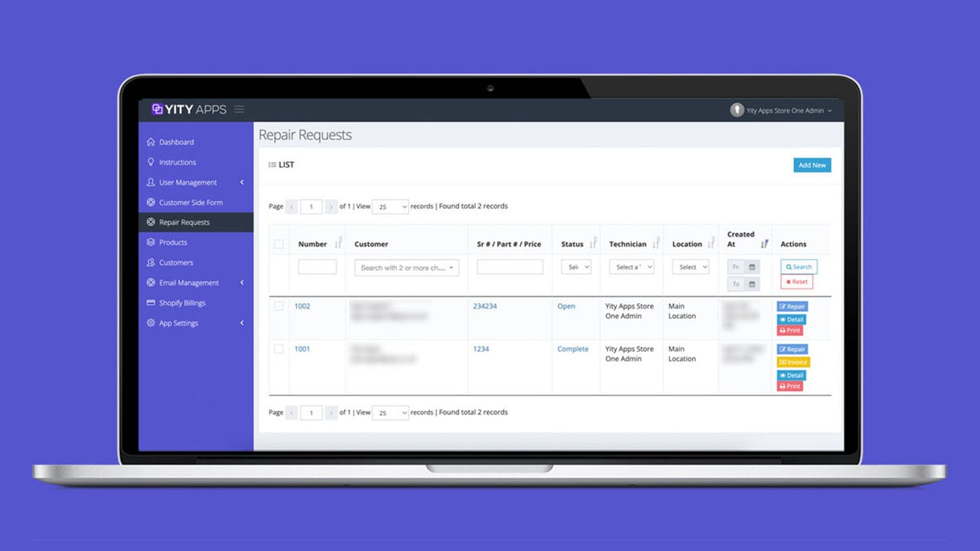Screen dimensions: 980x551
Task: Click the Add New button
Action: click(x=812, y=165)
